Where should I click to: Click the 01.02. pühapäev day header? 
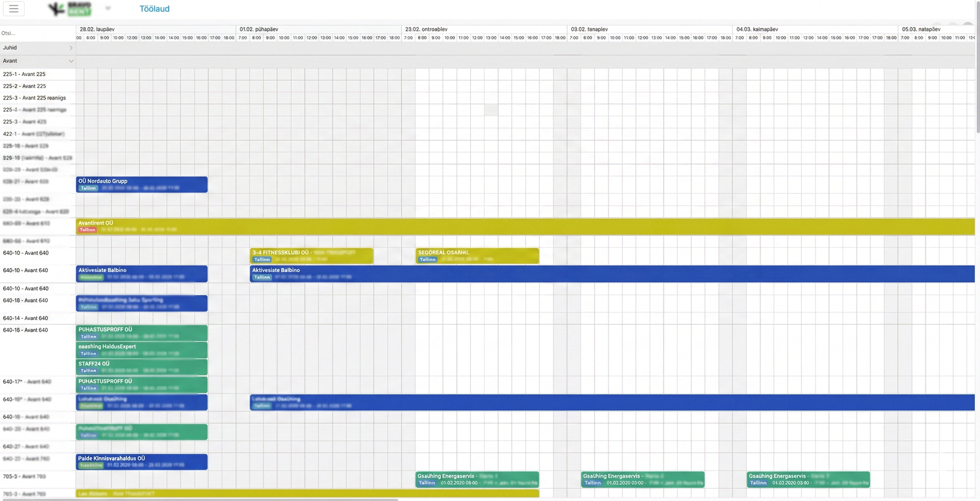click(259, 29)
